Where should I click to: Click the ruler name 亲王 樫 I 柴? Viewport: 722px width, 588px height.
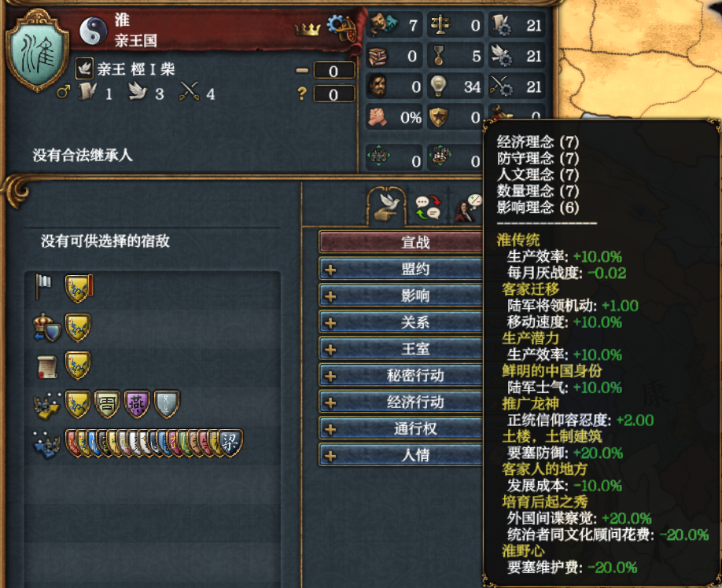[136, 69]
